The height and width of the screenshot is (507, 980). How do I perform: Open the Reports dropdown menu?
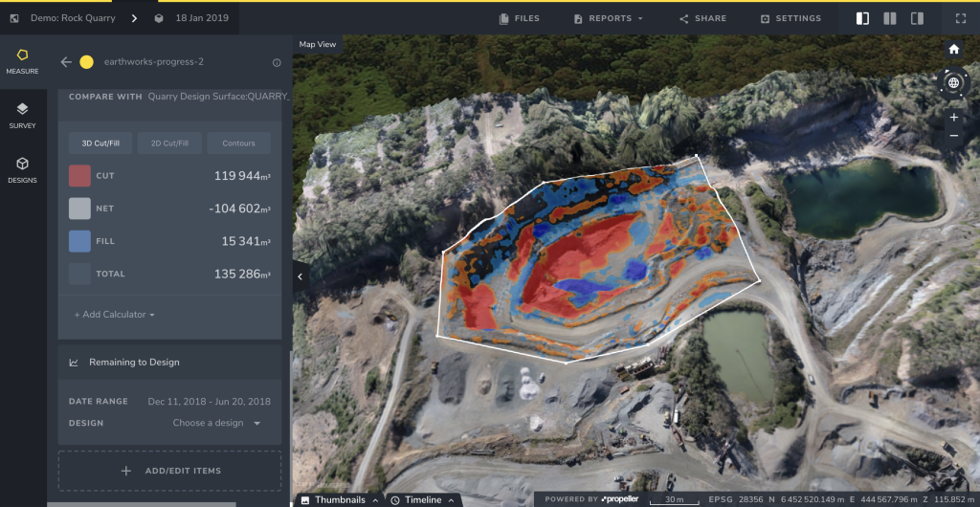[x=608, y=18]
